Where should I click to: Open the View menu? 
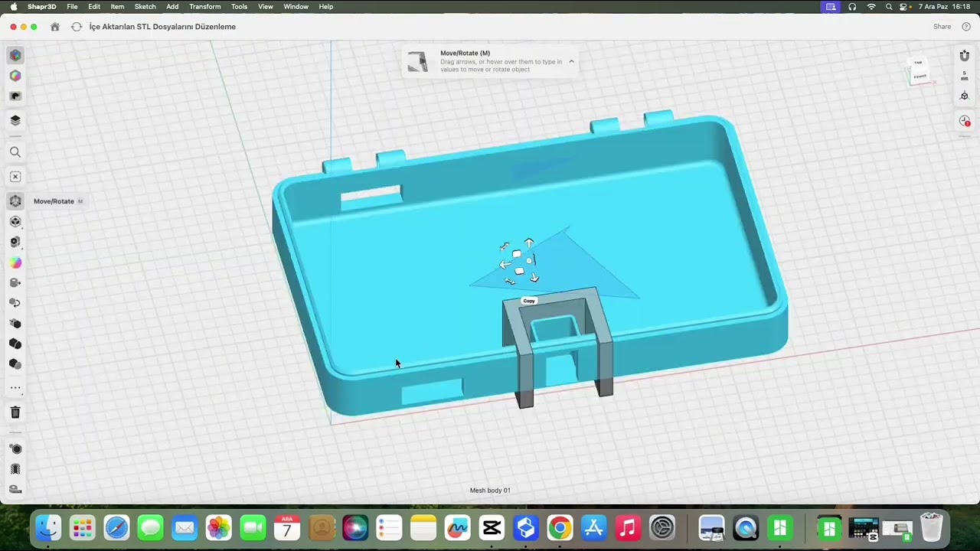[x=265, y=7]
